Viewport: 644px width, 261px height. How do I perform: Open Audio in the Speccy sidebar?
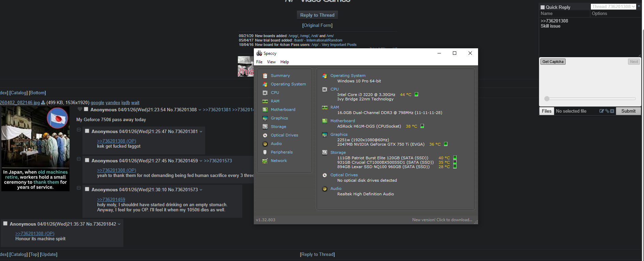276,144
